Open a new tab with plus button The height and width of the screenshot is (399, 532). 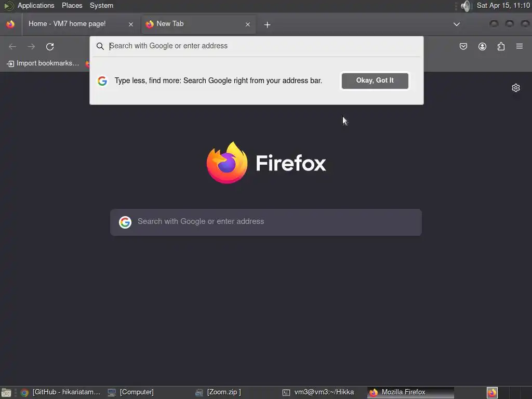point(267,24)
